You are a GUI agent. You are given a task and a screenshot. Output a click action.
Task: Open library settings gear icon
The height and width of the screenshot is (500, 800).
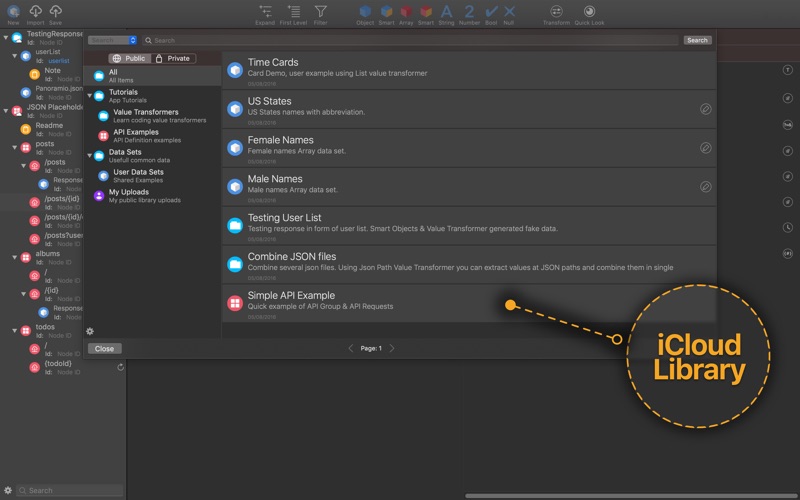90,331
